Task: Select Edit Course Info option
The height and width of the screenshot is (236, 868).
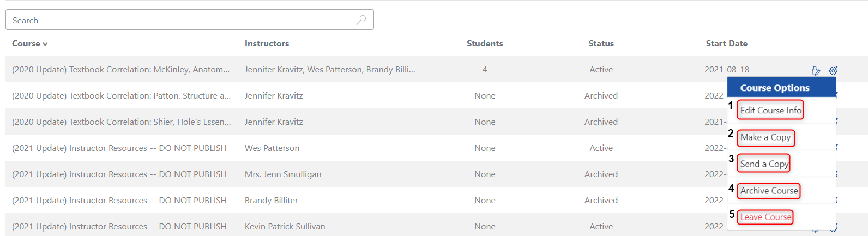Action: pos(770,110)
